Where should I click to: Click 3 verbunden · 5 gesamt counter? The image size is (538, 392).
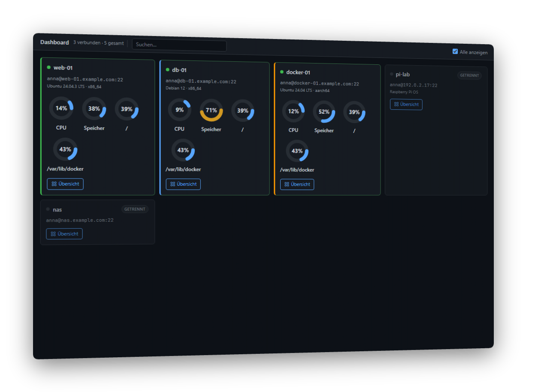point(98,43)
